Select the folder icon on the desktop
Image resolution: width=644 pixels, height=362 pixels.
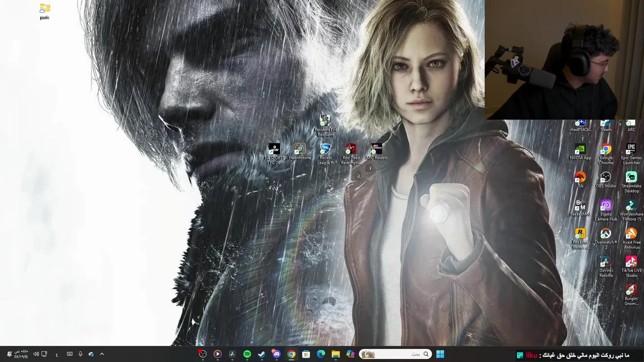45,12
